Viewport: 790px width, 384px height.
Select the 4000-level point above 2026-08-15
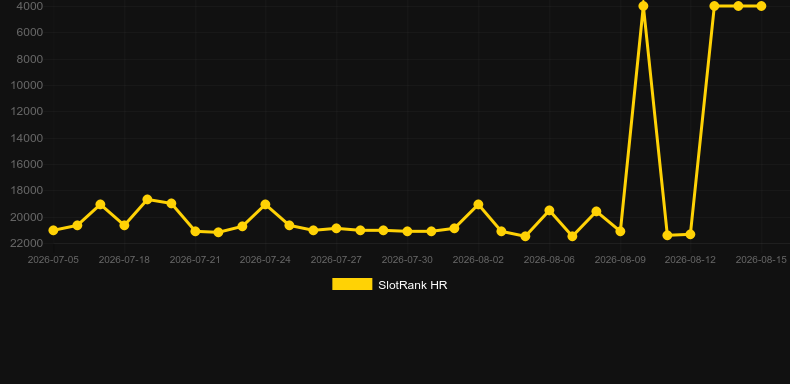(x=761, y=6)
